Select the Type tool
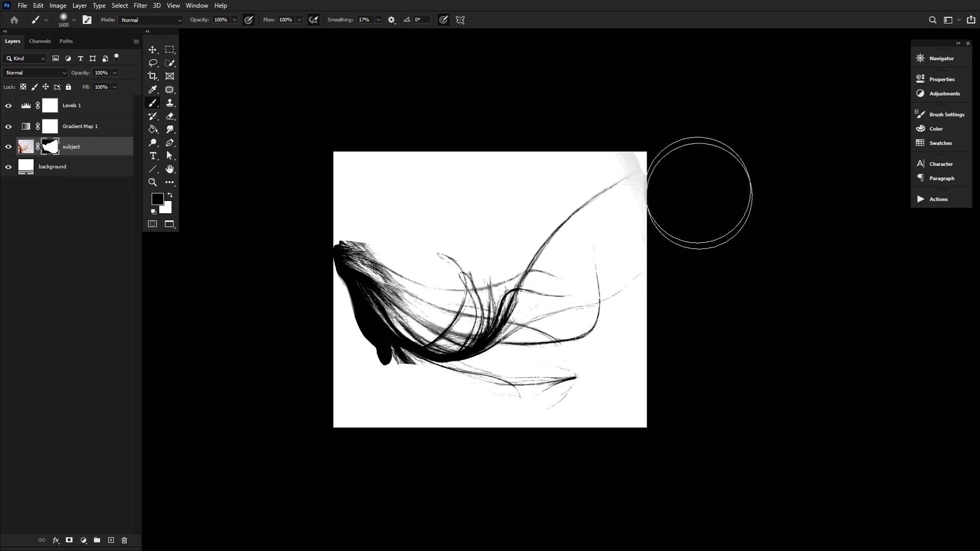 click(x=154, y=156)
